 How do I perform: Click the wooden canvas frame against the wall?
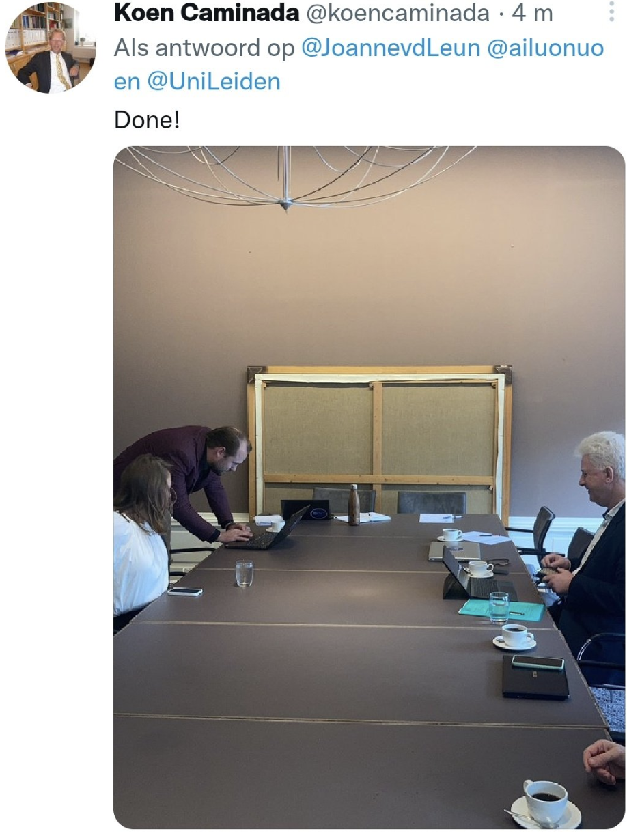[379, 440]
